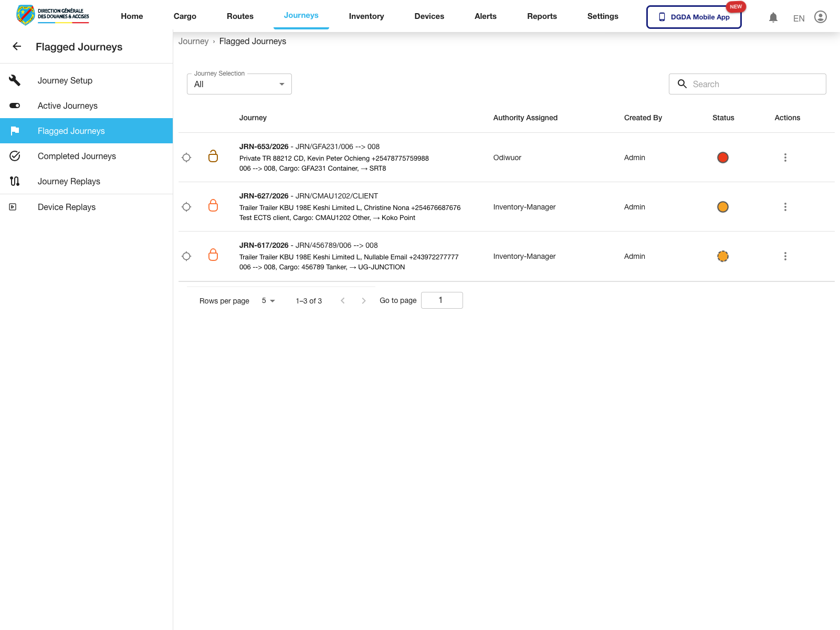Switch the language with the EN selector
This screenshot has height=630, width=840.
click(x=799, y=18)
